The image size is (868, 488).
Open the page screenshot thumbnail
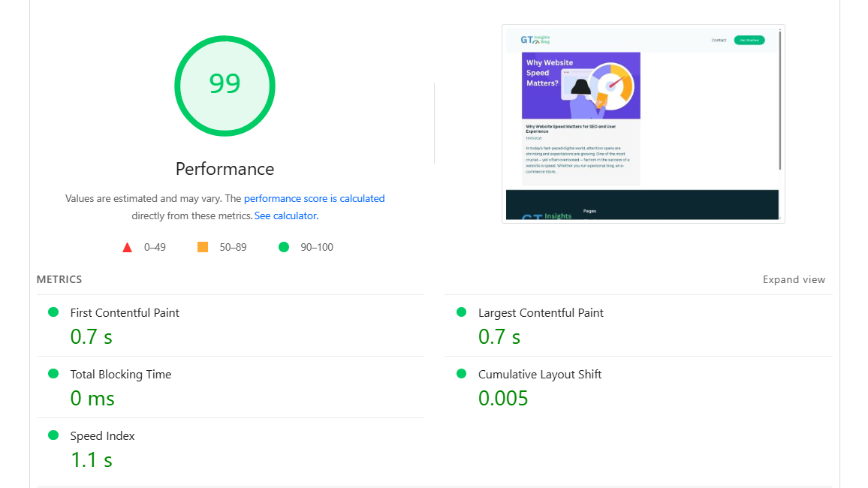point(643,124)
